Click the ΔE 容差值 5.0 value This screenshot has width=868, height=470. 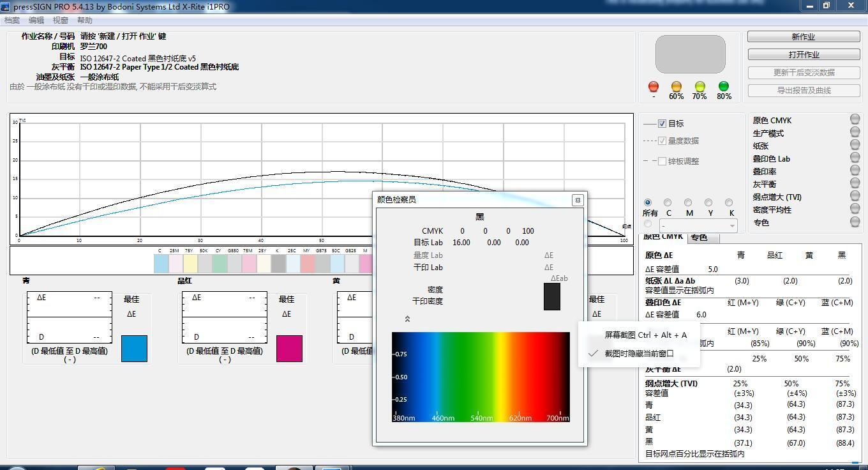tap(713, 269)
